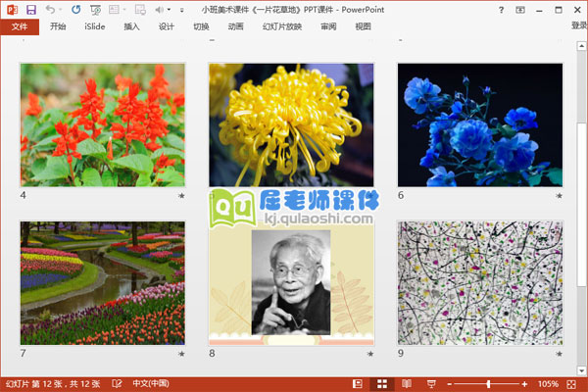Open the Undo history dropdown arrow
588x392 pixels.
tap(61, 10)
